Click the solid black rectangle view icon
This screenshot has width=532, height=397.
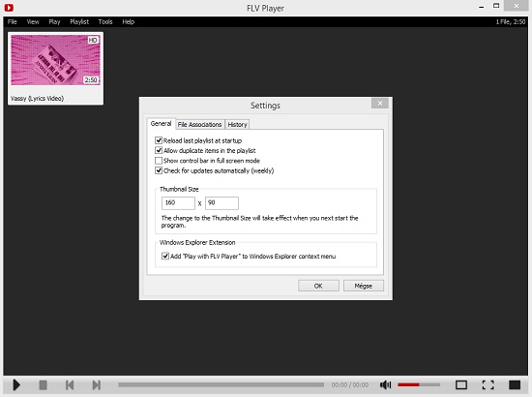click(515, 384)
